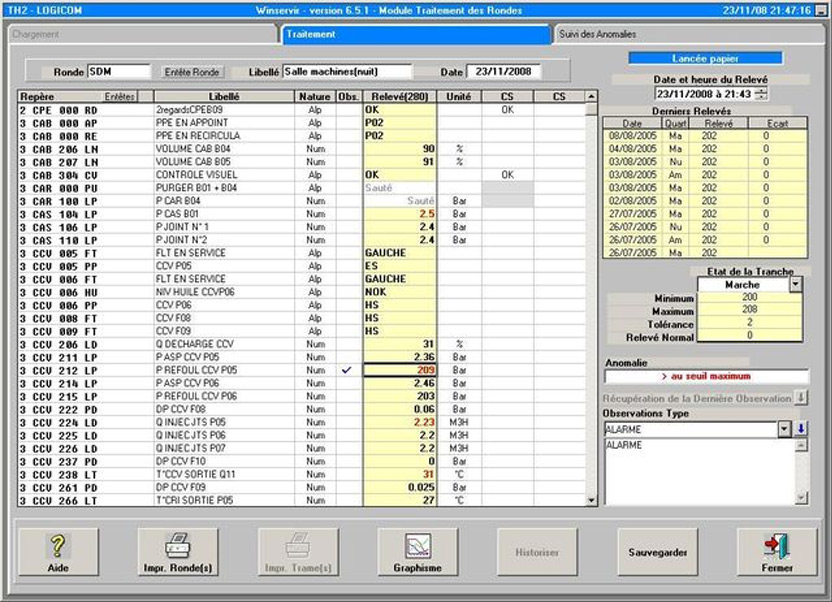Viewport: 832px width, 602px height.
Task: Select the row 2 CPE 000 RD
Action: pos(301,110)
